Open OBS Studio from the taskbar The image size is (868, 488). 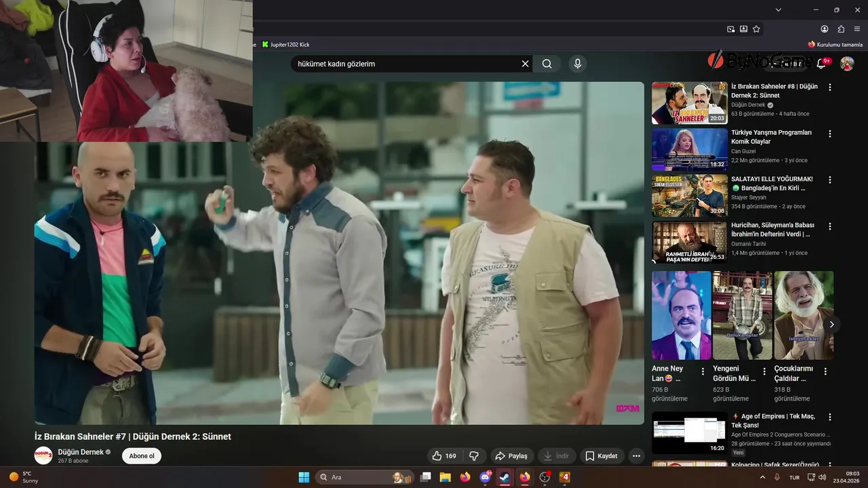(545, 477)
